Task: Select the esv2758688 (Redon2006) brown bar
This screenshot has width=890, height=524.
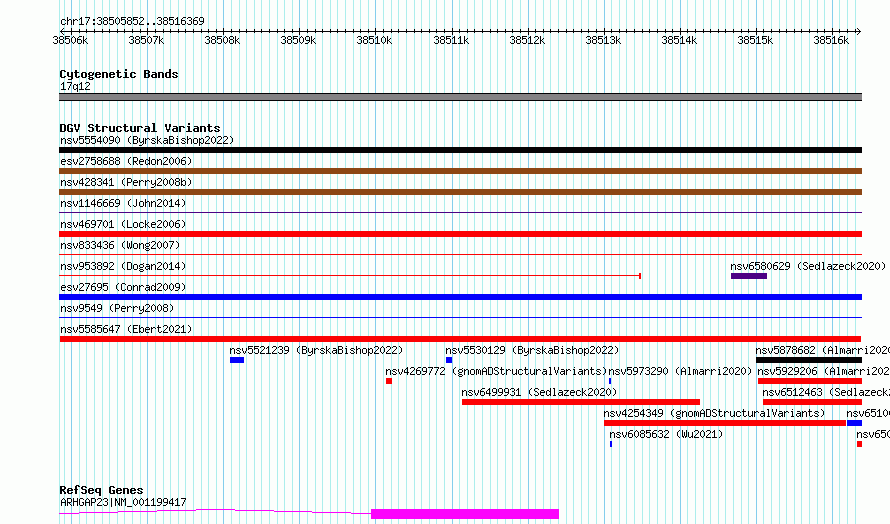Action: (460, 171)
